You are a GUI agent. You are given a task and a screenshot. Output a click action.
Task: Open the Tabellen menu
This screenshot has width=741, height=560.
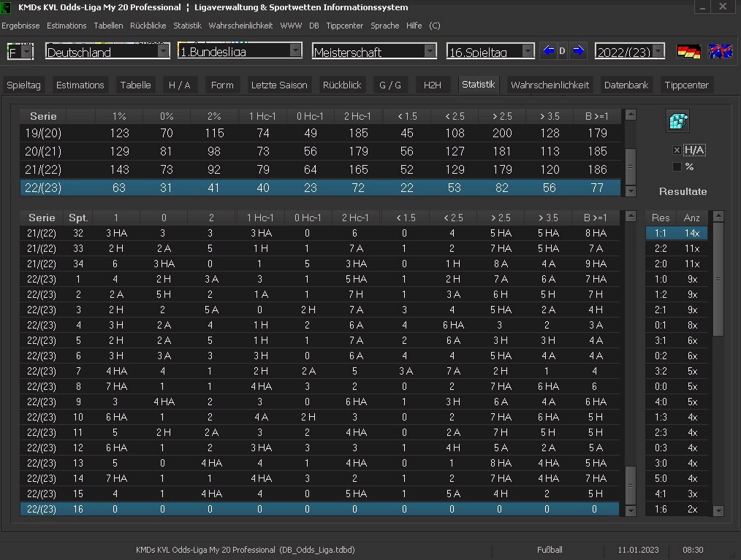tap(108, 26)
